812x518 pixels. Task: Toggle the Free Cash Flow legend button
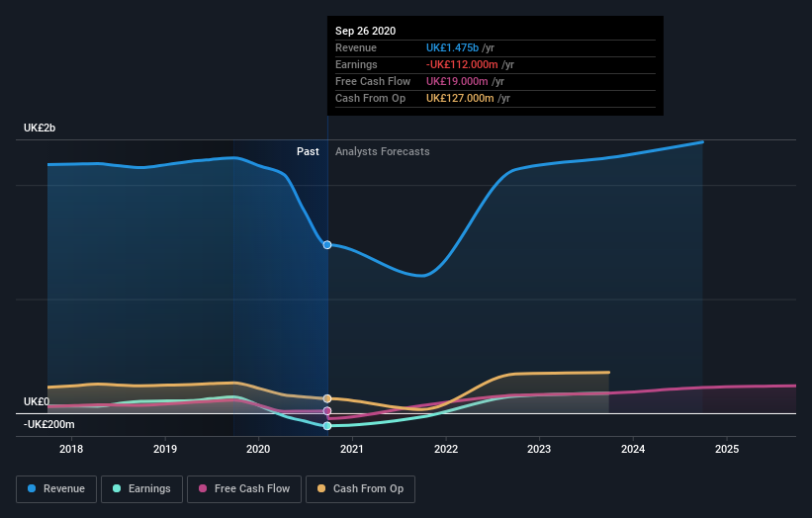(x=244, y=489)
